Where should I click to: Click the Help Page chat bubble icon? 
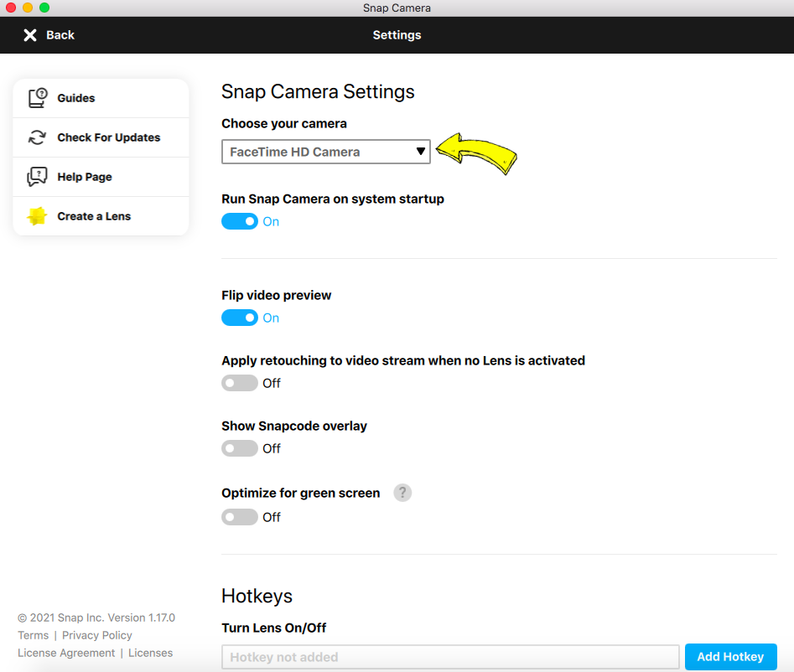pyautogui.click(x=37, y=177)
